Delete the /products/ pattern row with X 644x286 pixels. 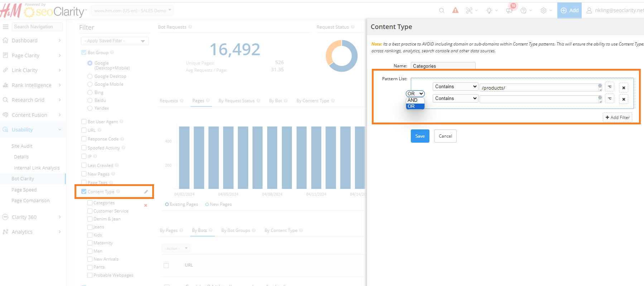tap(624, 88)
